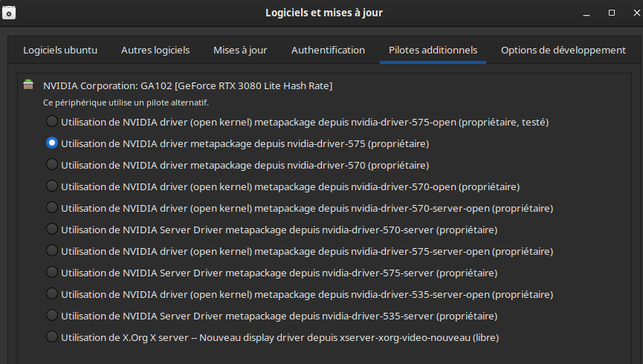The image size is (643, 364).
Task: Click 'Ce périphérique utilise un pilote alternatif' text
Action: point(126,103)
